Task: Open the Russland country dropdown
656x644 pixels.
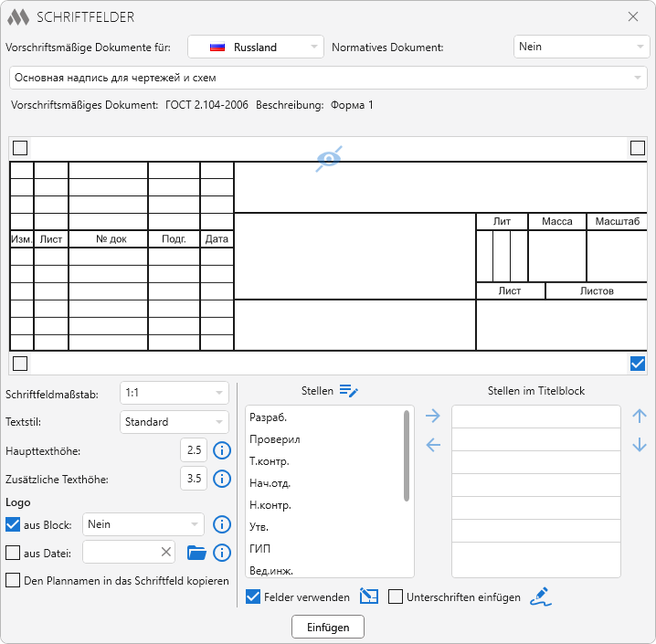Action: point(256,47)
